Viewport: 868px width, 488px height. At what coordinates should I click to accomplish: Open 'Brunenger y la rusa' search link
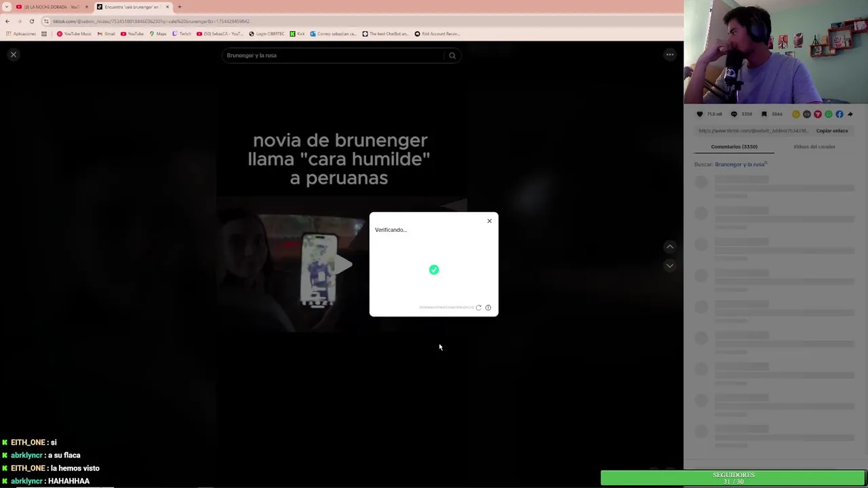740,164
